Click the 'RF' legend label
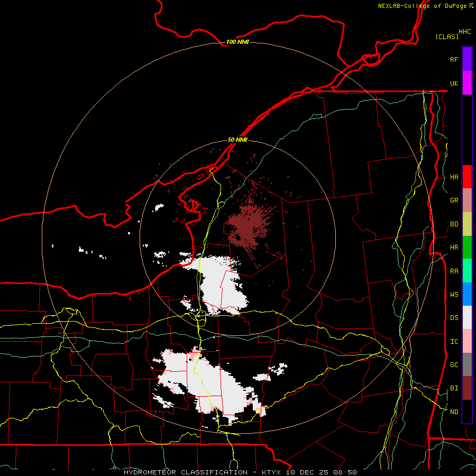 [x=454, y=59]
